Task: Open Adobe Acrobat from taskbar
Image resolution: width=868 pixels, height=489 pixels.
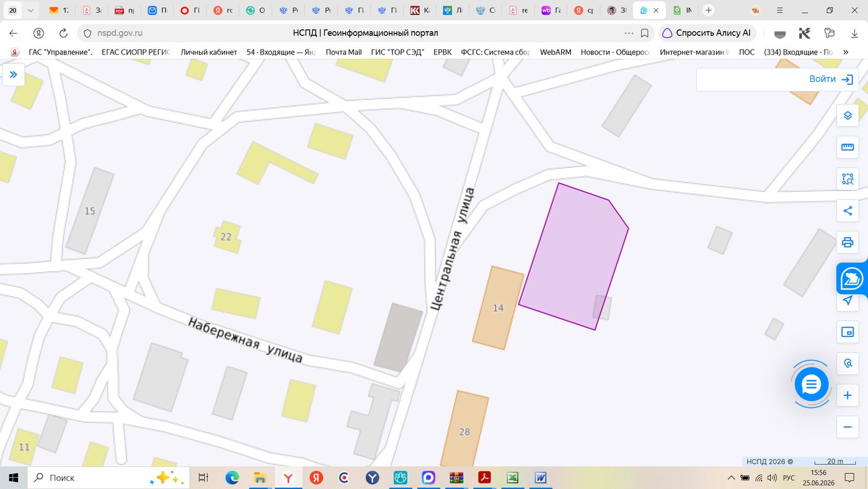Action: pyautogui.click(x=484, y=478)
